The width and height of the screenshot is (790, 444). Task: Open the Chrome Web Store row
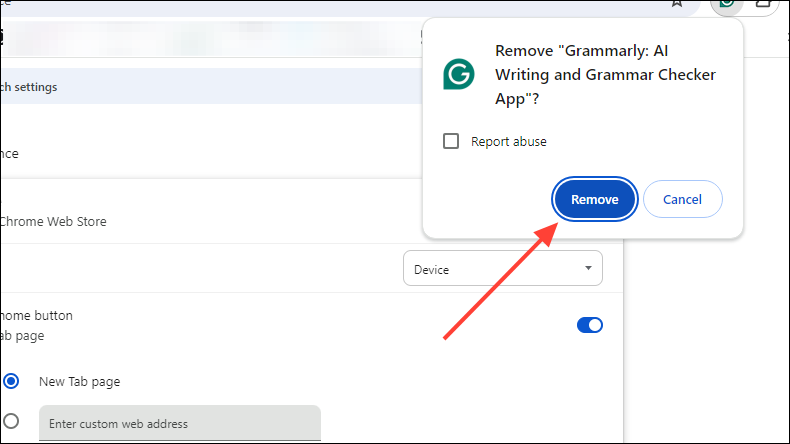pyautogui.click(x=212, y=212)
